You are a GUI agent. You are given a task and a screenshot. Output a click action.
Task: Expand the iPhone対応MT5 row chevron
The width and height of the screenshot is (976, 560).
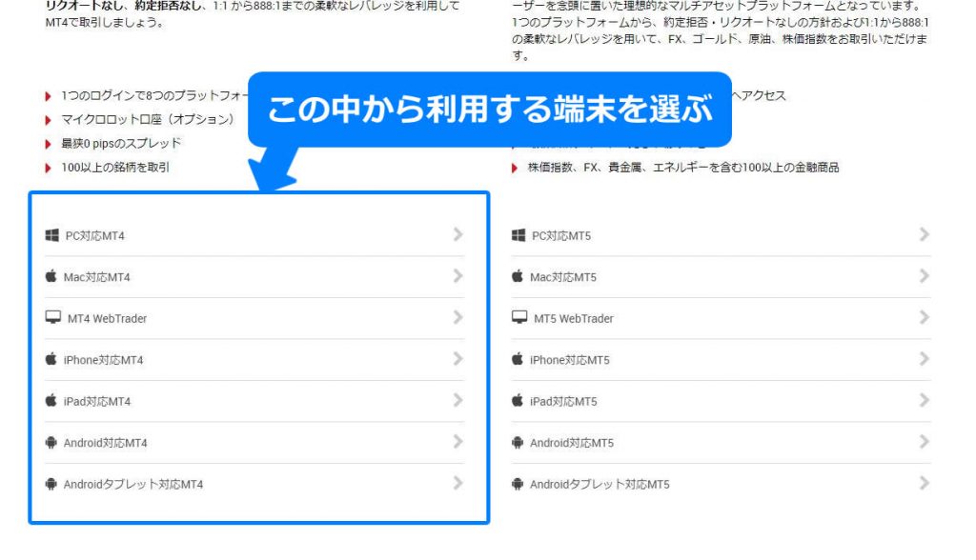tap(925, 358)
